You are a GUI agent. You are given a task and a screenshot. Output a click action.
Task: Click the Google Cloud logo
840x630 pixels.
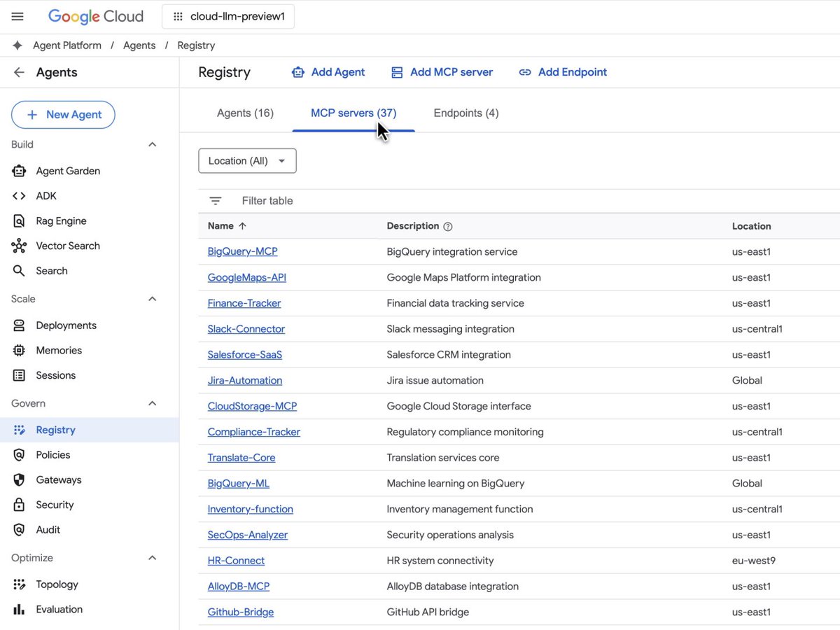96,17
